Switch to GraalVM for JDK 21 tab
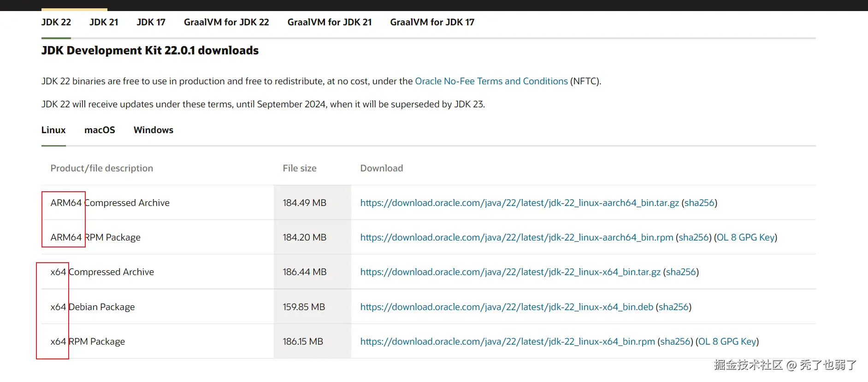The width and height of the screenshot is (868, 382). coord(330,22)
